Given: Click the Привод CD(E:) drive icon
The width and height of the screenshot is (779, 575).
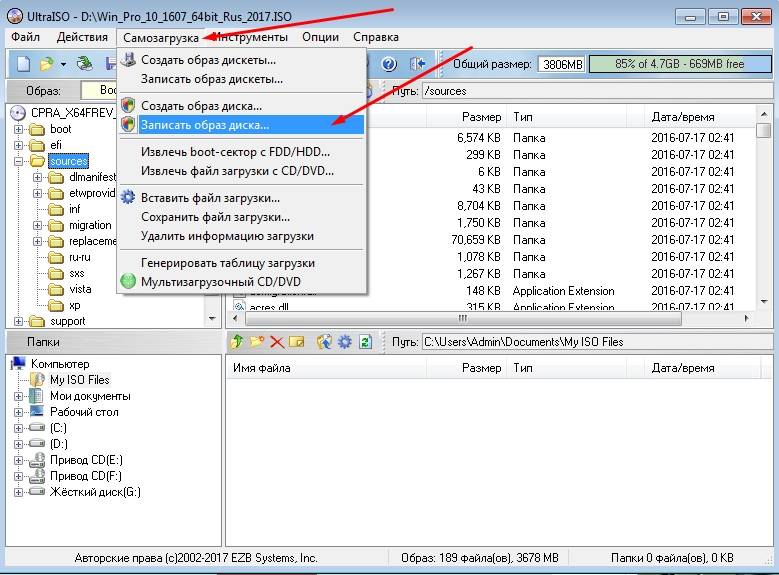Looking at the screenshot, I should [x=37, y=460].
